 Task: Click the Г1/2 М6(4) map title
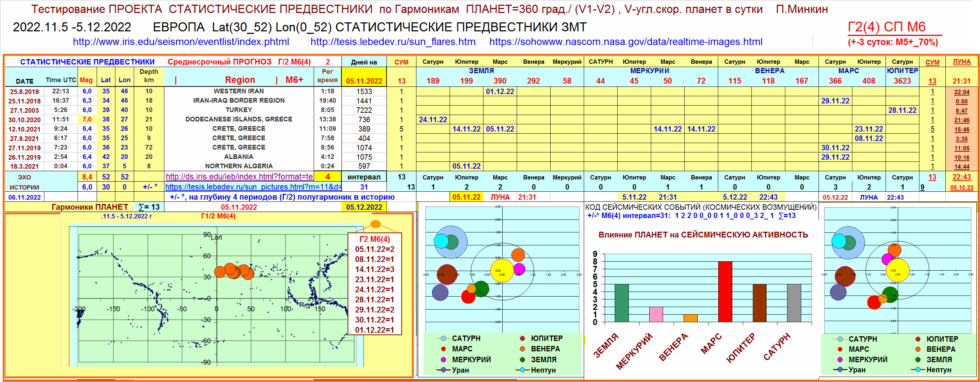[218, 216]
